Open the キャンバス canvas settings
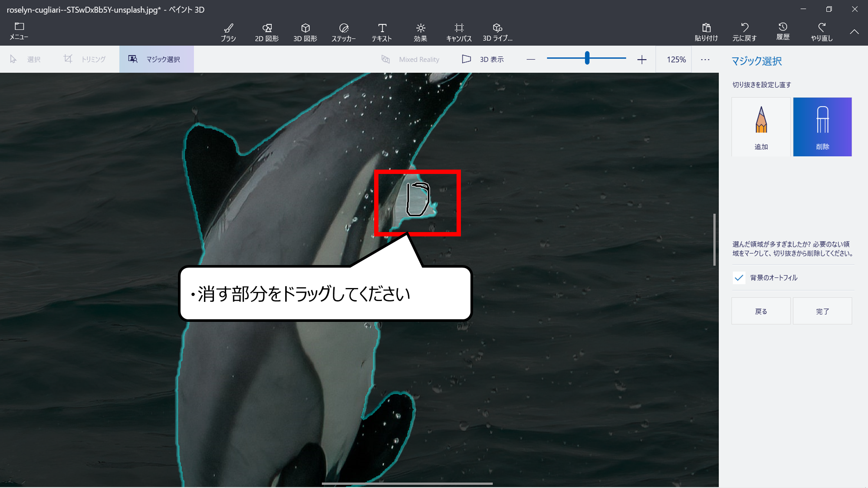This screenshot has height=488, width=868. (x=459, y=33)
